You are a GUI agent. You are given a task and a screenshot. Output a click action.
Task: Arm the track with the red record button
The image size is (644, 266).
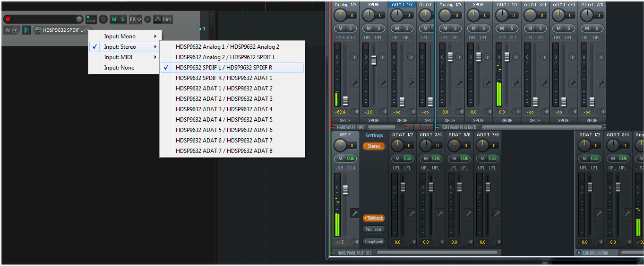[8, 19]
